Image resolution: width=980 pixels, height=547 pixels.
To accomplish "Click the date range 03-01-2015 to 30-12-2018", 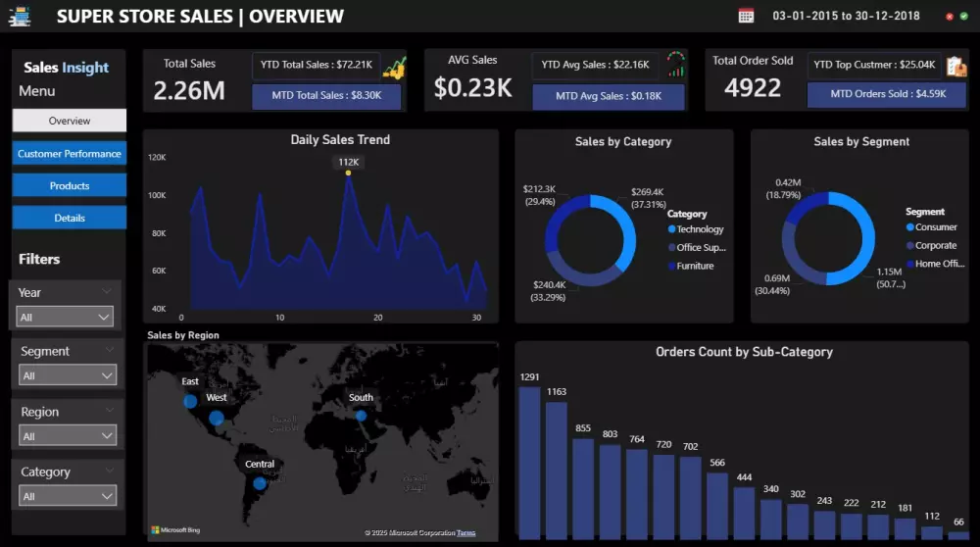I will [x=846, y=16].
